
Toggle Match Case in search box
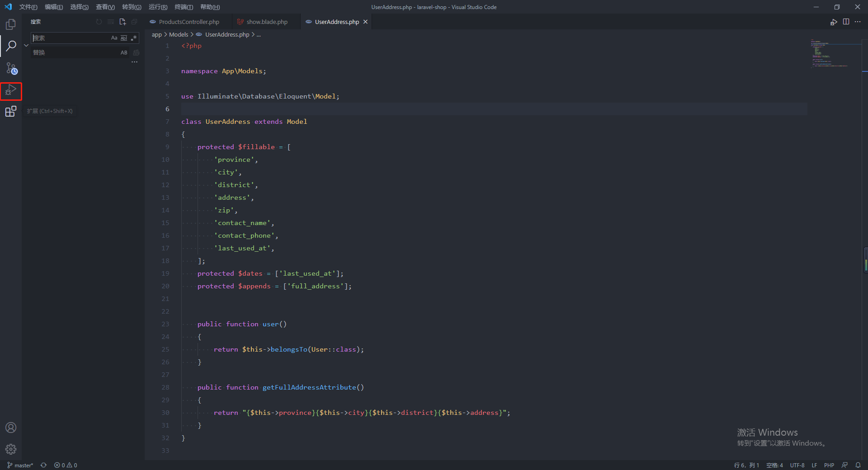pyautogui.click(x=114, y=38)
